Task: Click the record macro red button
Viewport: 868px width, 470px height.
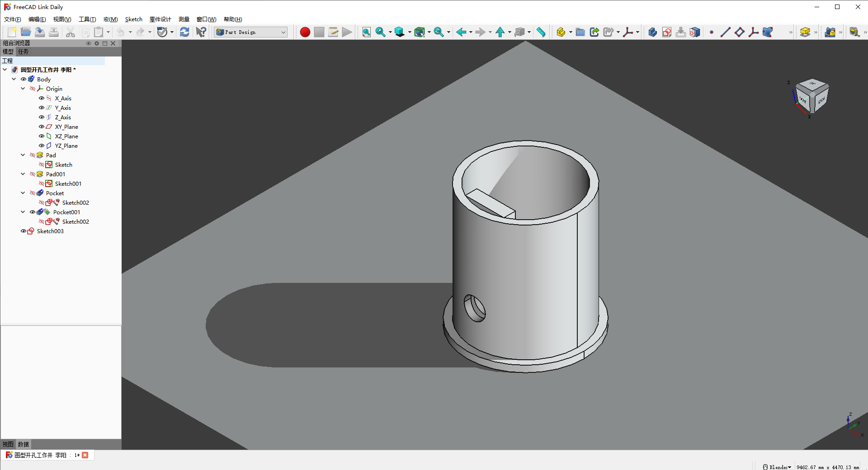Action: click(x=305, y=32)
